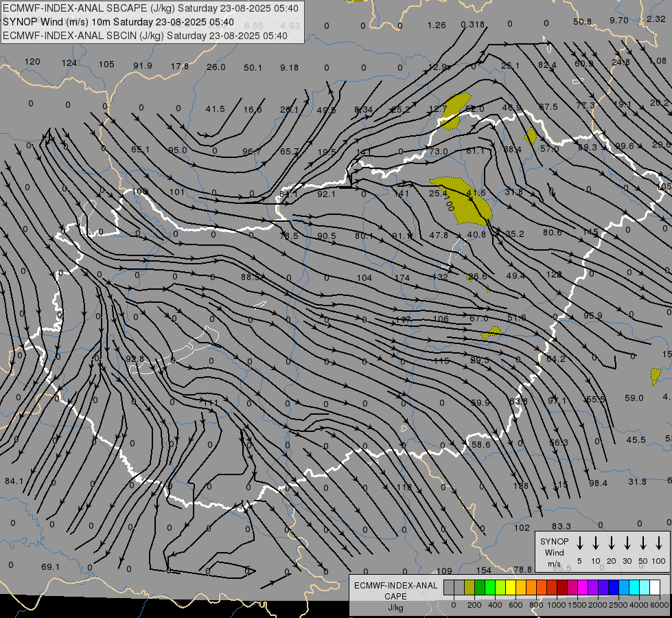Viewport: 672px width, 618px height.
Task: Click the 200 tick label on CAPE scale
Action: [474, 605]
